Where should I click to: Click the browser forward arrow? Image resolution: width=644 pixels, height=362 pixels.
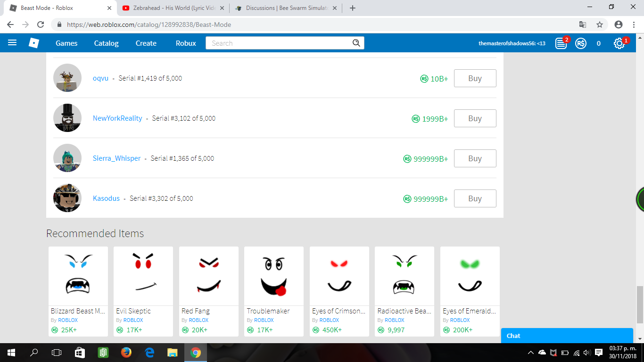pos(25,25)
